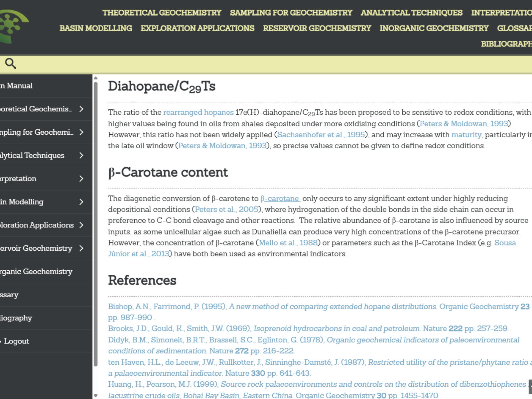Viewport: 532px width, 399px height.
Task: Click the green site logo
Action: pyautogui.click(x=13, y=26)
